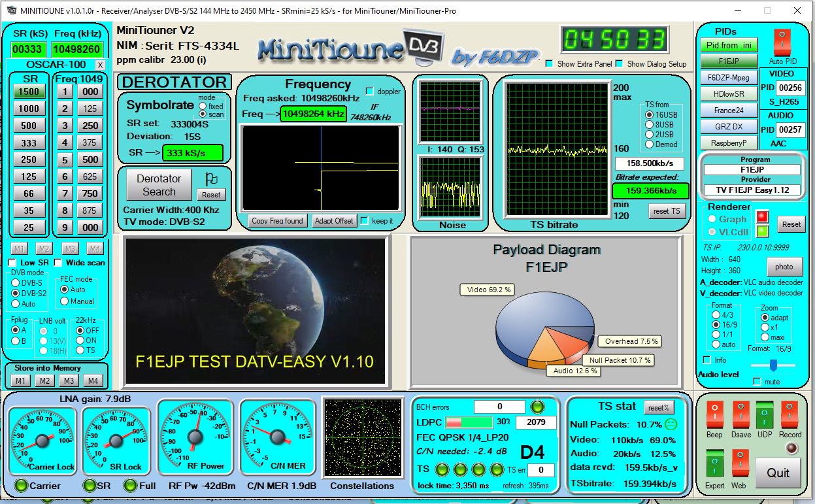The image size is (815, 504).
Task: Select 8USB as TS source
Action: (x=649, y=124)
